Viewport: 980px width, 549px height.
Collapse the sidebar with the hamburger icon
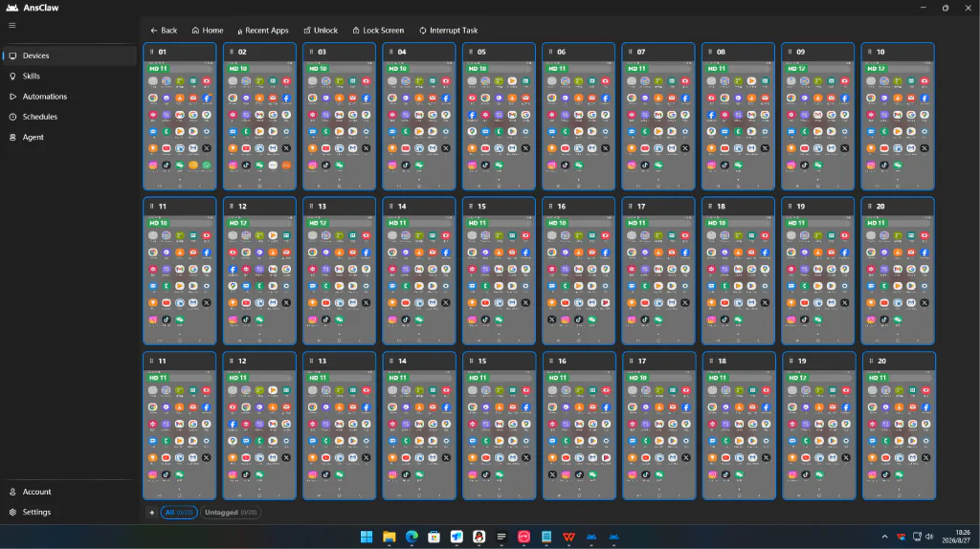pyautogui.click(x=11, y=26)
